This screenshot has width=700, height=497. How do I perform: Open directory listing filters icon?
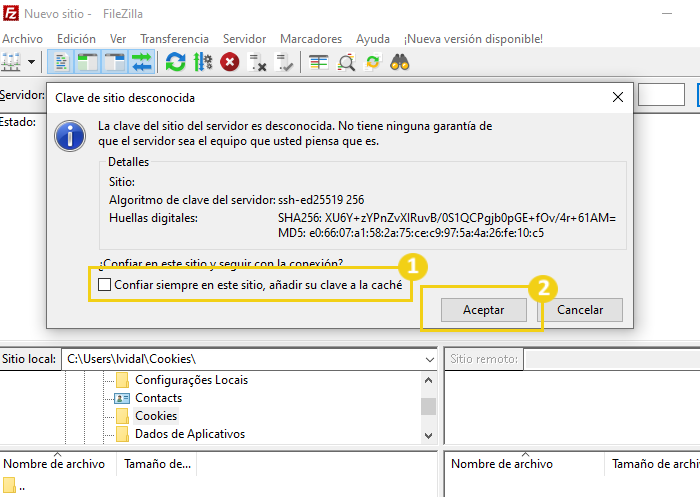tap(319, 62)
